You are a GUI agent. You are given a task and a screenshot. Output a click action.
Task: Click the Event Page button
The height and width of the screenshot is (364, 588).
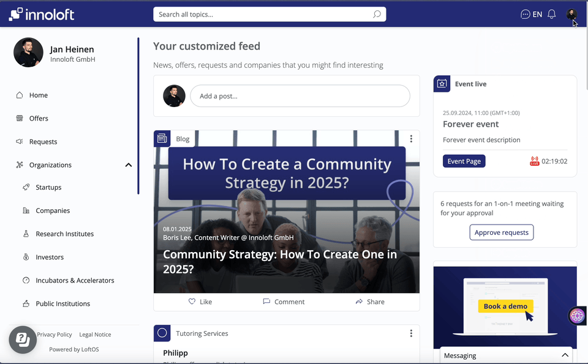(x=464, y=162)
